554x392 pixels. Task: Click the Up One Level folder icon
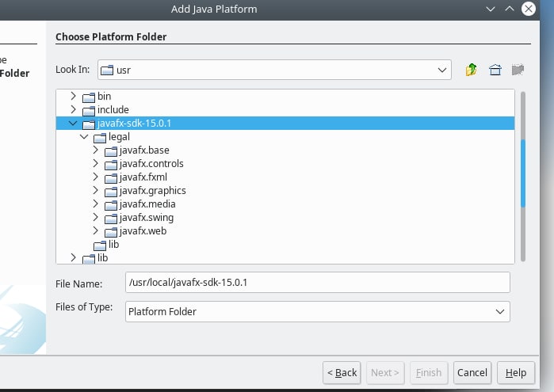(472, 70)
